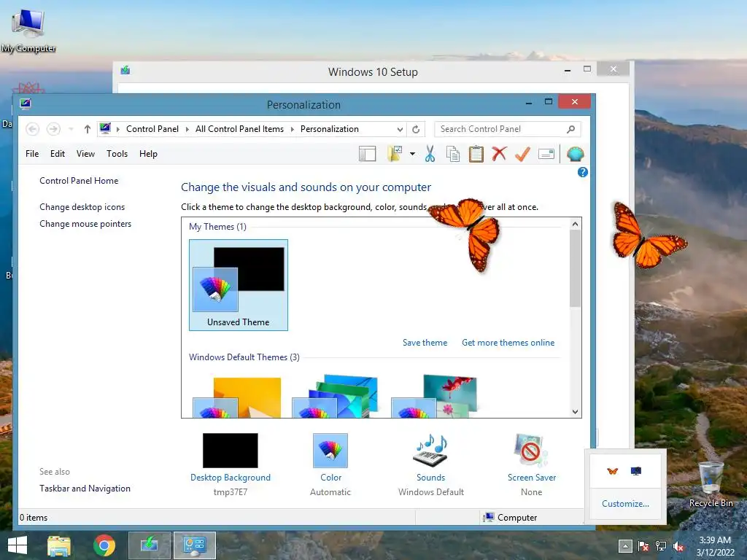Image resolution: width=747 pixels, height=560 pixels.
Task: Click the Action Center flag icon
Action: (643, 546)
